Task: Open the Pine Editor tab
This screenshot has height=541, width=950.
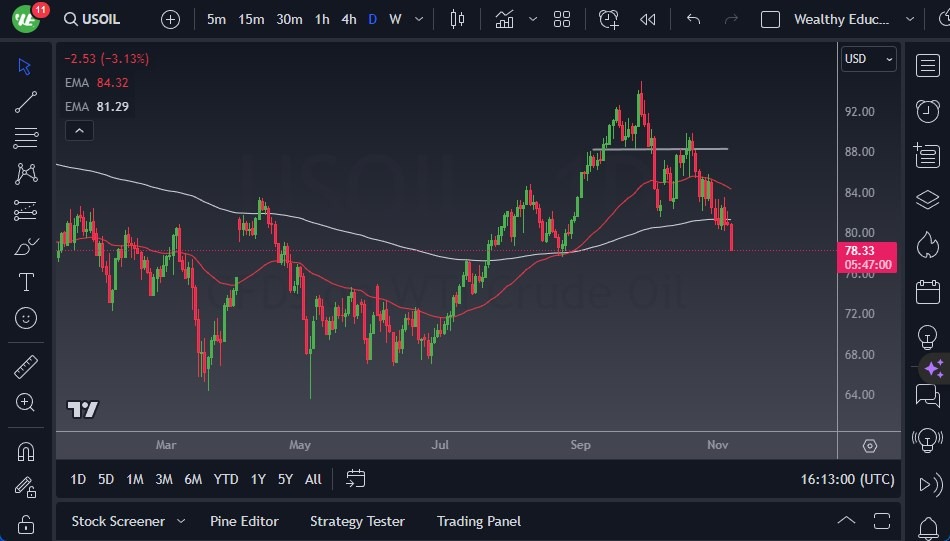Action: tap(244, 521)
